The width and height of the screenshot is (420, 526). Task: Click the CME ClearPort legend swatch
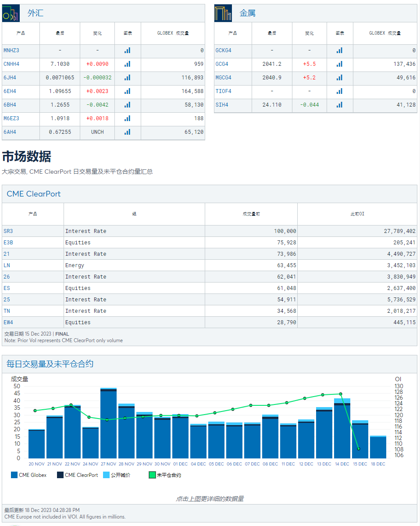[x=60, y=475]
